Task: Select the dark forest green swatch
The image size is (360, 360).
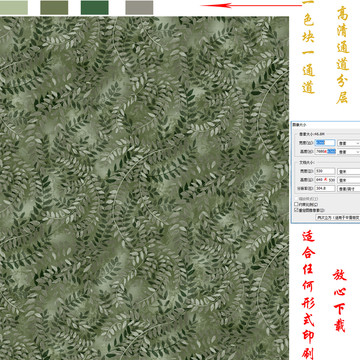Action: coord(95,8)
